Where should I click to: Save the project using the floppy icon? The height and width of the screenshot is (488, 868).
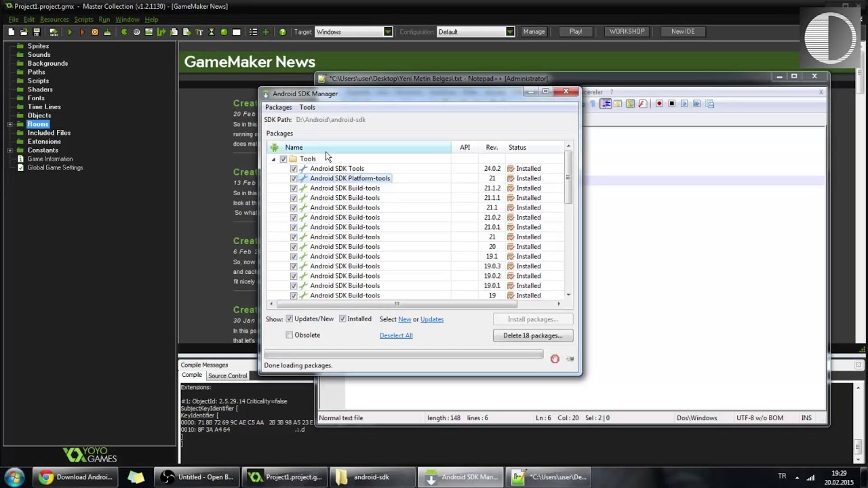coord(37,32)
